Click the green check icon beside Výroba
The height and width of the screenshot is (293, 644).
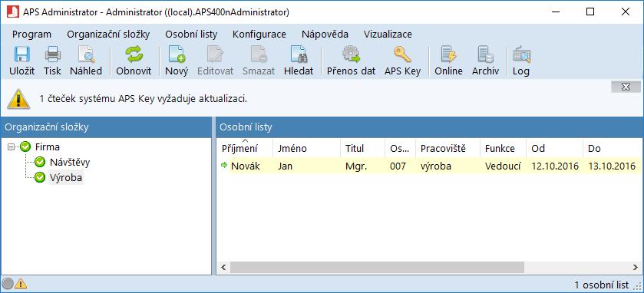click(40, 178)
